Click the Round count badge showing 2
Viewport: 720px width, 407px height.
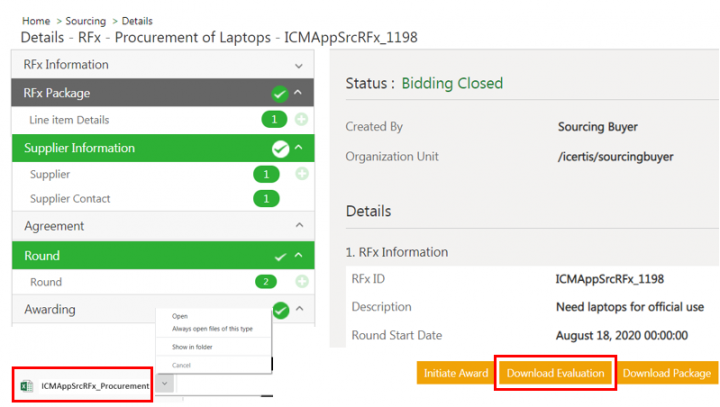click(x=266, y=282)
